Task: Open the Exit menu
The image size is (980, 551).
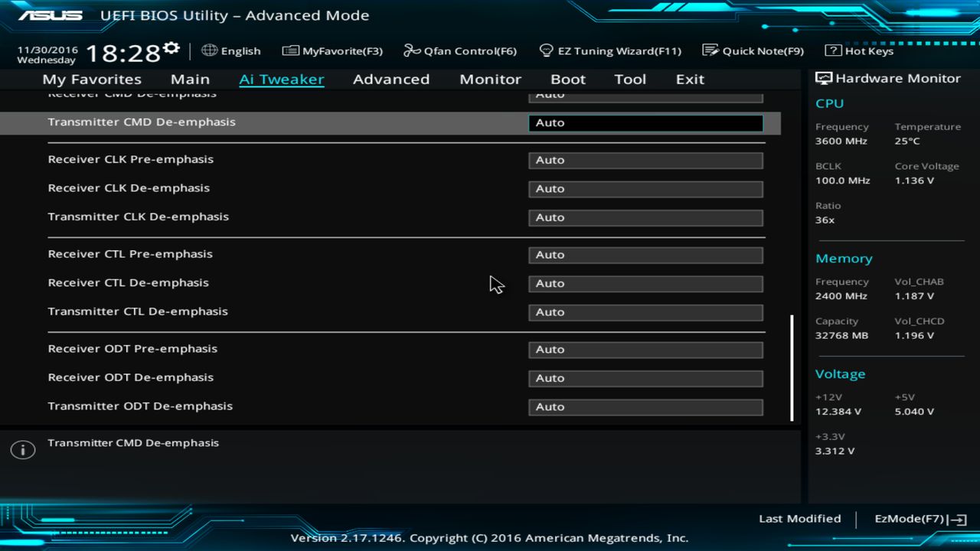Action: coord(689,79)
